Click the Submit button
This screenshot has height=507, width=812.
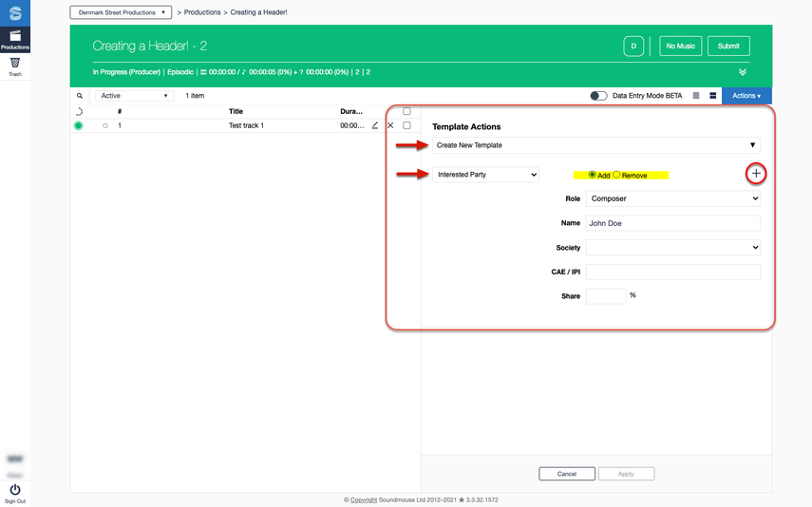click(728, 47)
